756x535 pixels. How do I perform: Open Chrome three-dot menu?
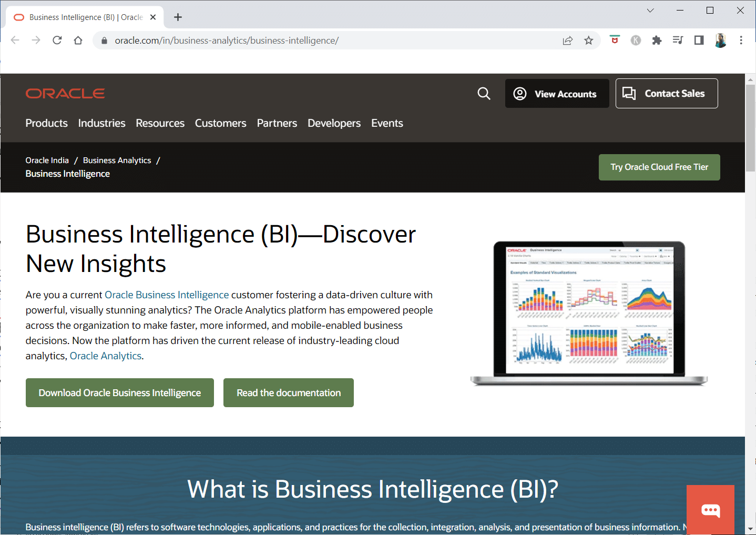[x=741, y=41]
